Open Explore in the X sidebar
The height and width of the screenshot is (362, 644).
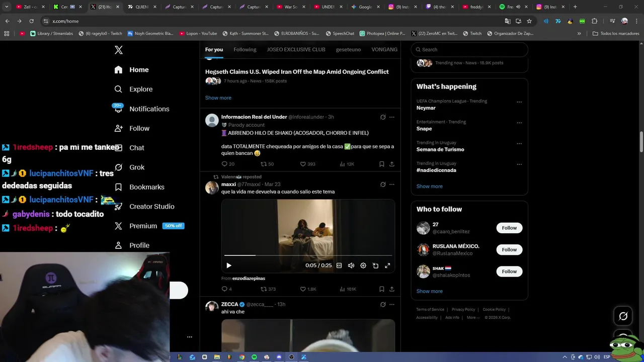(133, 89)
